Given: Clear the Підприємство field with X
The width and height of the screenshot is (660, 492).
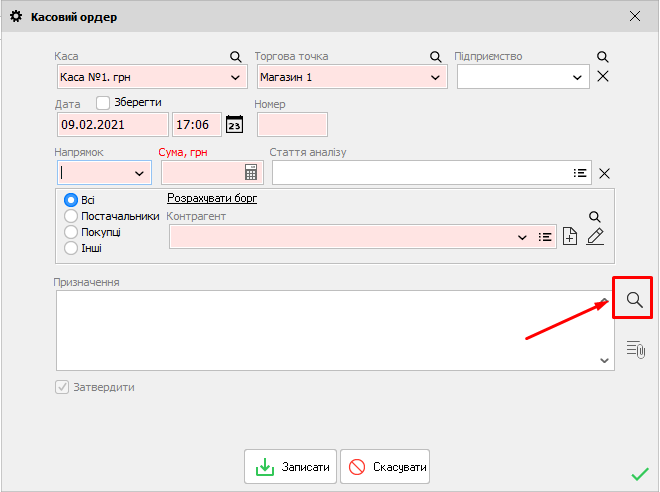Looking at the screenshot, I should (603, 77).
